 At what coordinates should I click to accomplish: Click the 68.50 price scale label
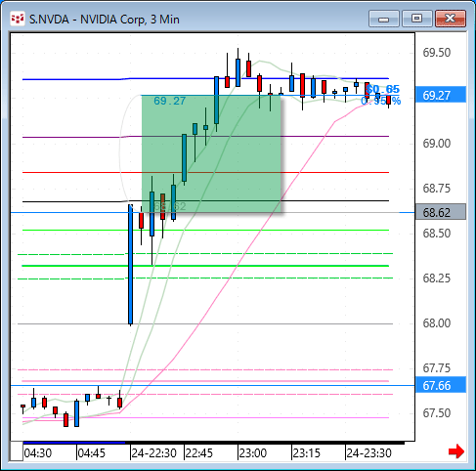coord(437,233)
